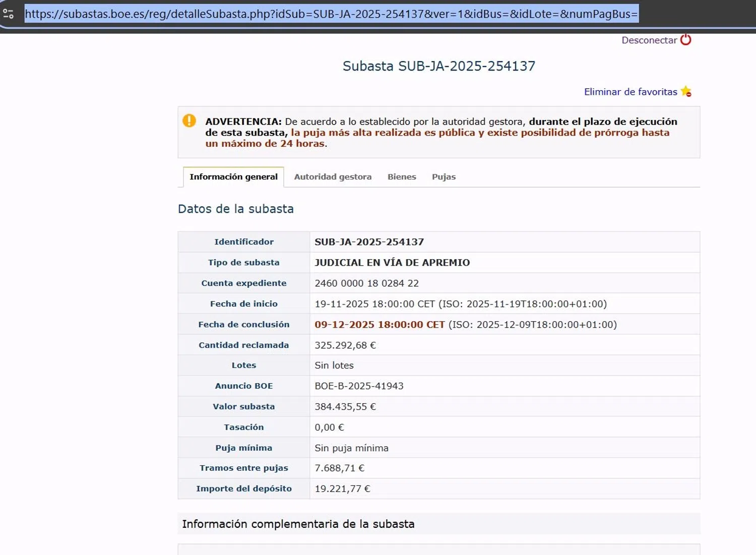The image size is (756, 555).
Task: Click the Cantidad reclamada amount 325.292,68 €
Action: 345,345
